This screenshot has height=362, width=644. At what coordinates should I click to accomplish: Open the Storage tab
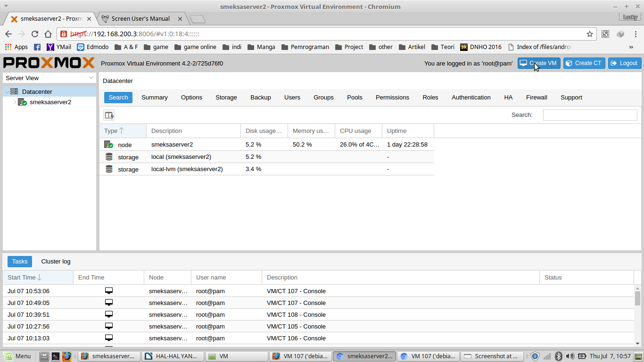226,98
